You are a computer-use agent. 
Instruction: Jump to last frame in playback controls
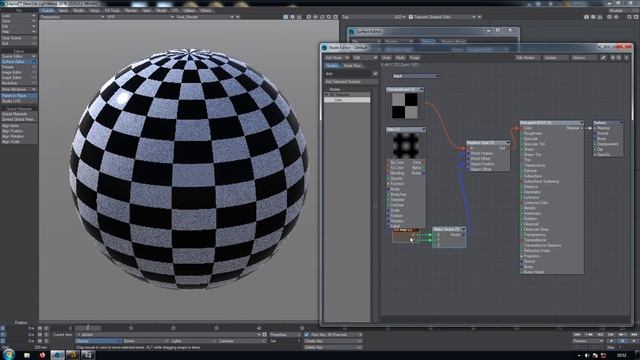634,335
